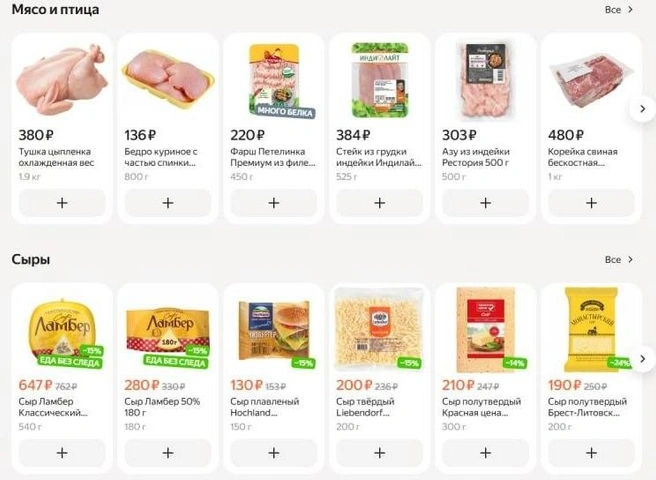Add Сыр Ламбер 50% 180 г to cart

pos(167,452)
